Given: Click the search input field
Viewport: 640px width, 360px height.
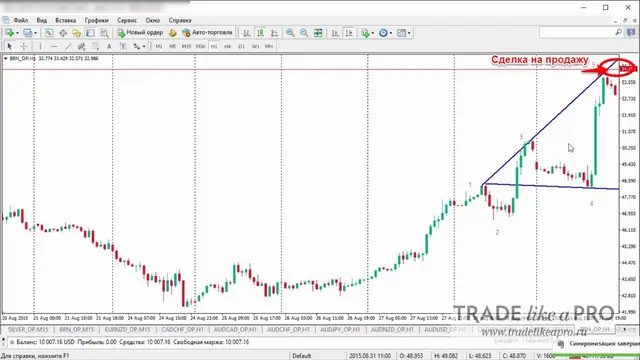Looking at the screenshot, I should 577,32.
